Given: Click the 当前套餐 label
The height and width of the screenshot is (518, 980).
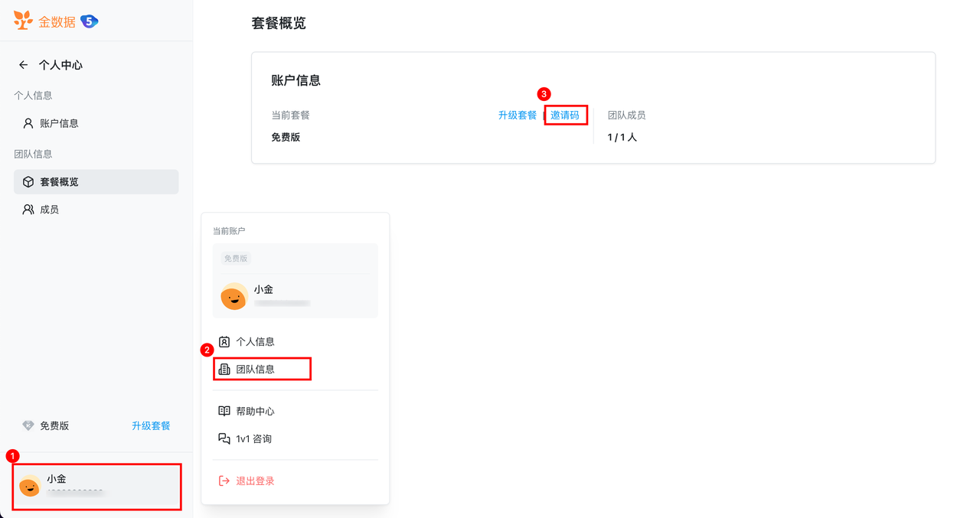Looking at the screenshot, I should click(290, 116).
